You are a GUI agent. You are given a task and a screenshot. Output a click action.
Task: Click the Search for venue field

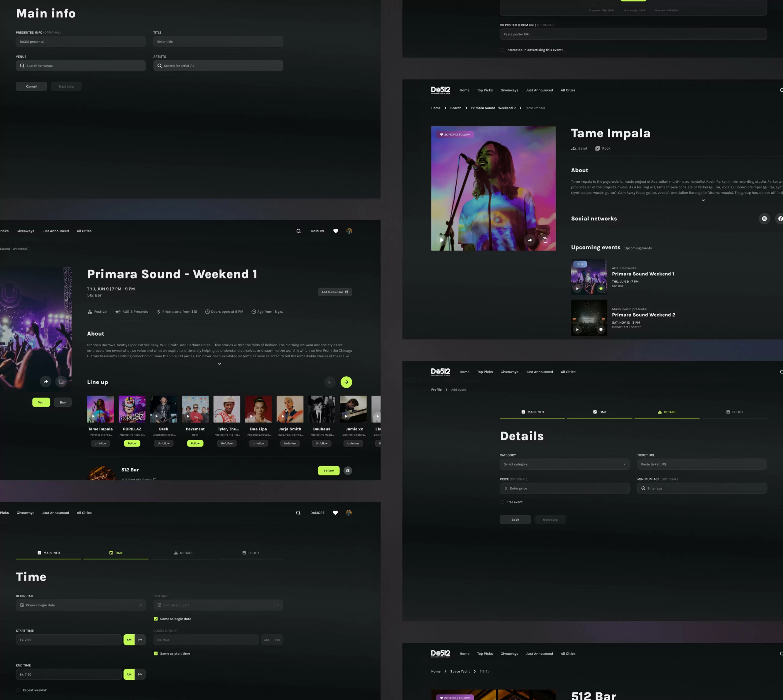(80, 66)
